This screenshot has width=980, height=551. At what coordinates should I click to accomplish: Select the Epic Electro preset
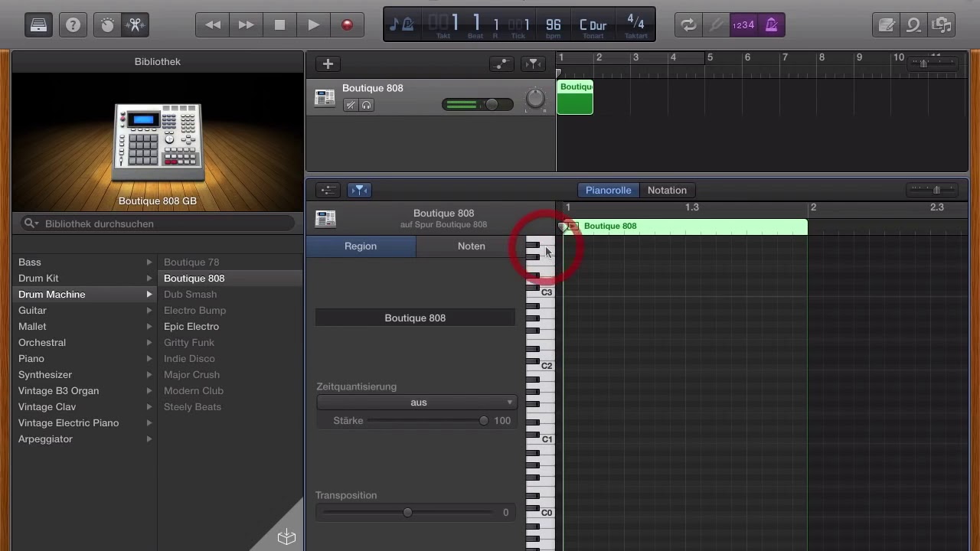pyautogui.click(x=191, y=327)
